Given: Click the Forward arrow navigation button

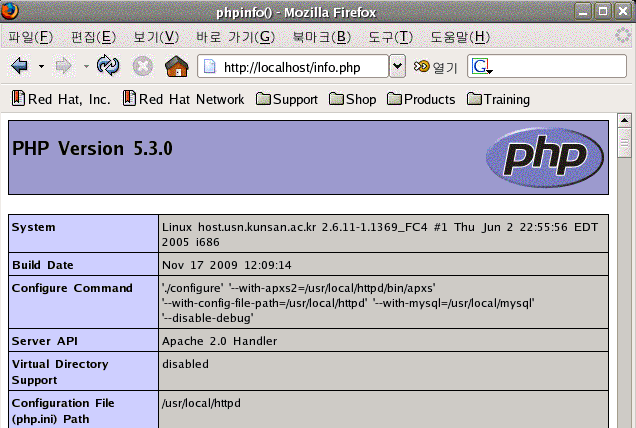Looking at the screenshot, I should pyautogui.click(x=64, y=66).
